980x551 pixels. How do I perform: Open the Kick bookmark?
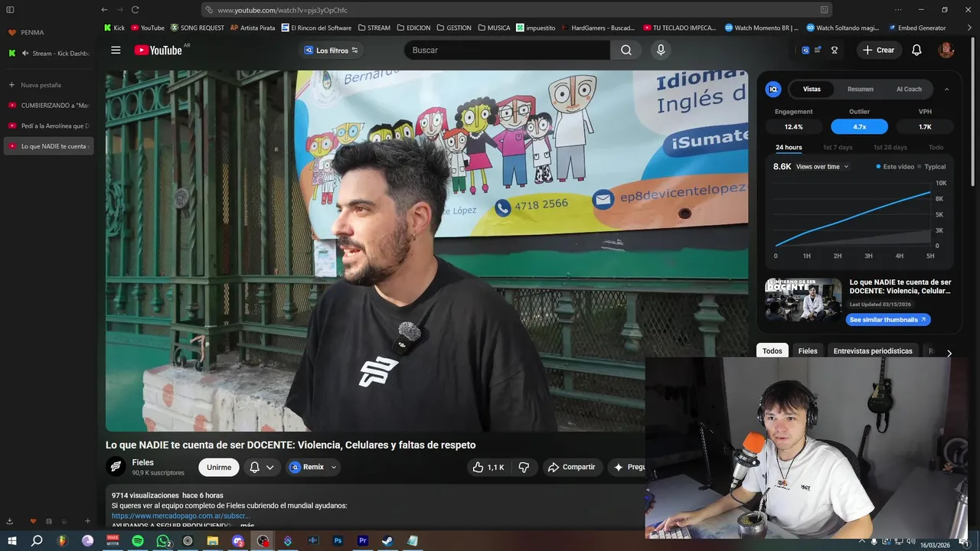click(x=114, y=28)
